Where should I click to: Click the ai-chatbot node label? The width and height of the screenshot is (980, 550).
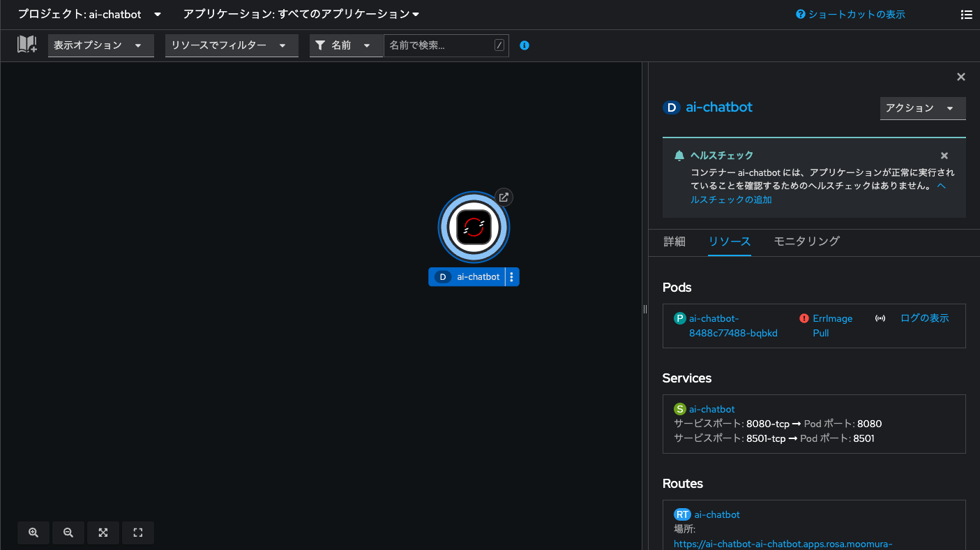[467, 277]
